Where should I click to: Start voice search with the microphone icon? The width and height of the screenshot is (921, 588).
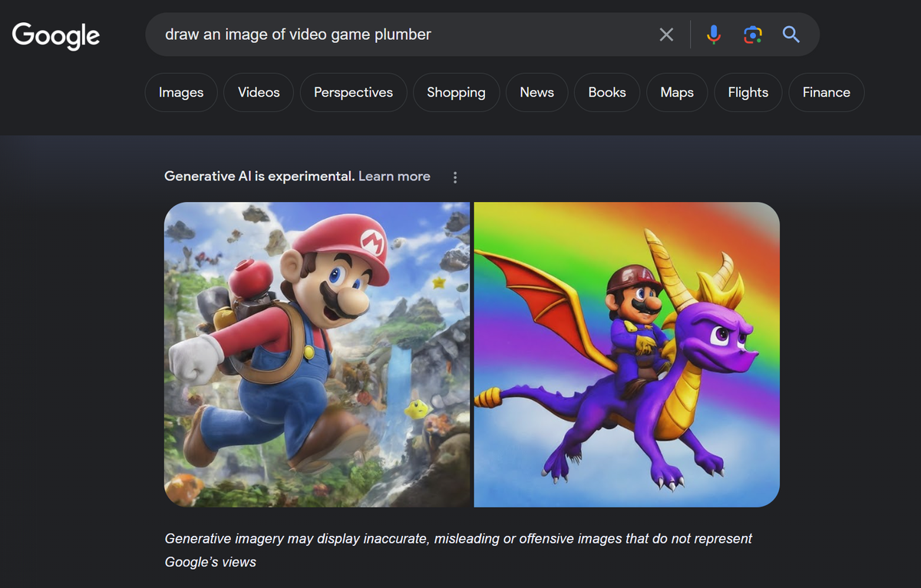[x=714, y=35]
